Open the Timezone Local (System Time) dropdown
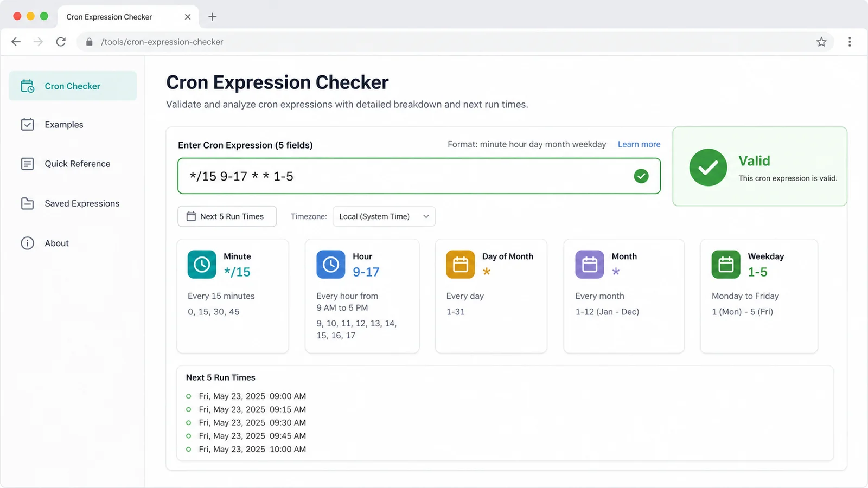This screenshot has height=488, width=868. click(x=384, y=216)
